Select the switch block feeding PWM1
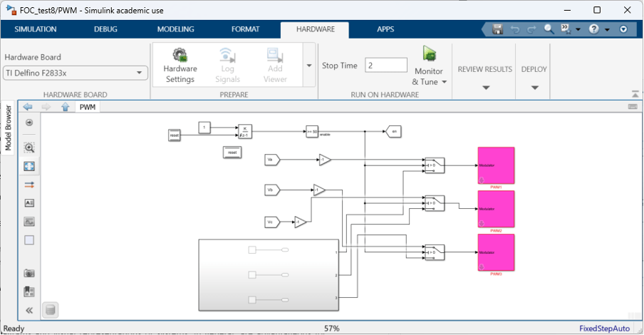The height and width of the screenshot is (335, 644). coord(435,165)
